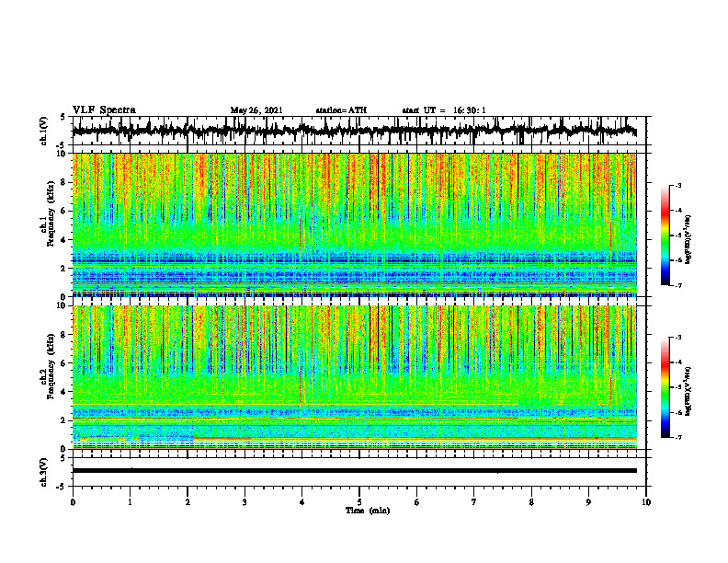728x563 pixels.
Task: Click the "4" kHz tick on ch.2 spectrogram
Action: pyautogui.click(x=64, y=392)
